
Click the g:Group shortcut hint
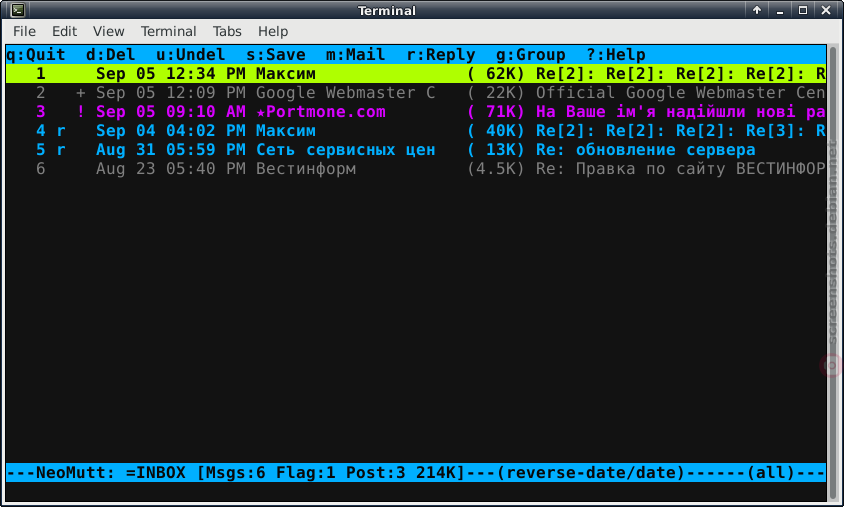tap(531, 55)
